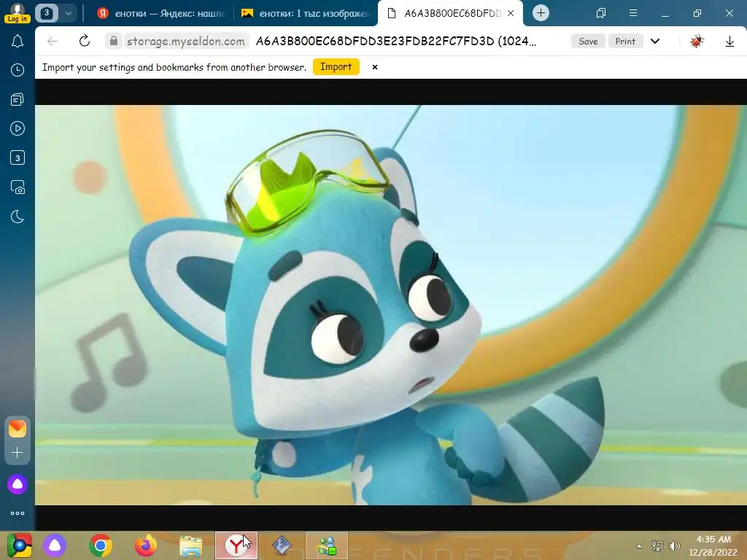Expand dropdown arrow next to Print
747x560 pixels.
point(655,41)
